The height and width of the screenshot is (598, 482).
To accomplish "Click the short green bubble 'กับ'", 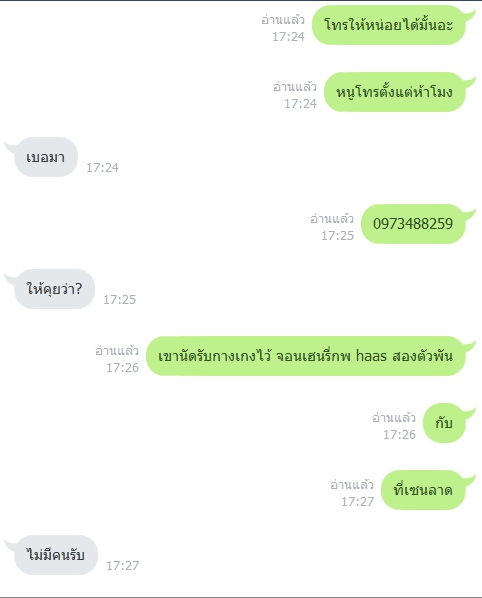I will click(x=444, y=423).
